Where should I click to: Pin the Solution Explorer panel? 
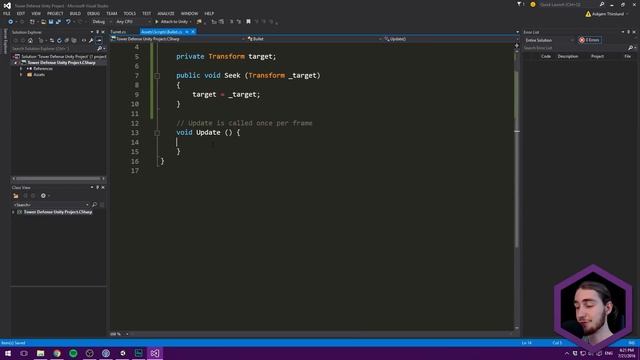(x=97, y=32)
